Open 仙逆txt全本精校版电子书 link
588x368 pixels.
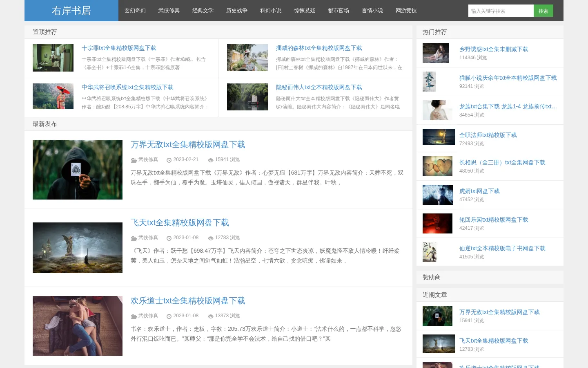502,248
